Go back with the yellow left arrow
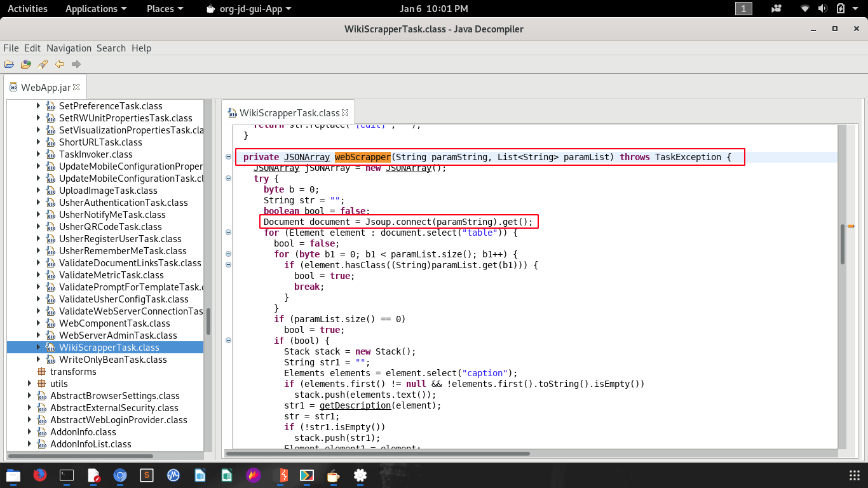868x488 pixels. click(60, 64)
